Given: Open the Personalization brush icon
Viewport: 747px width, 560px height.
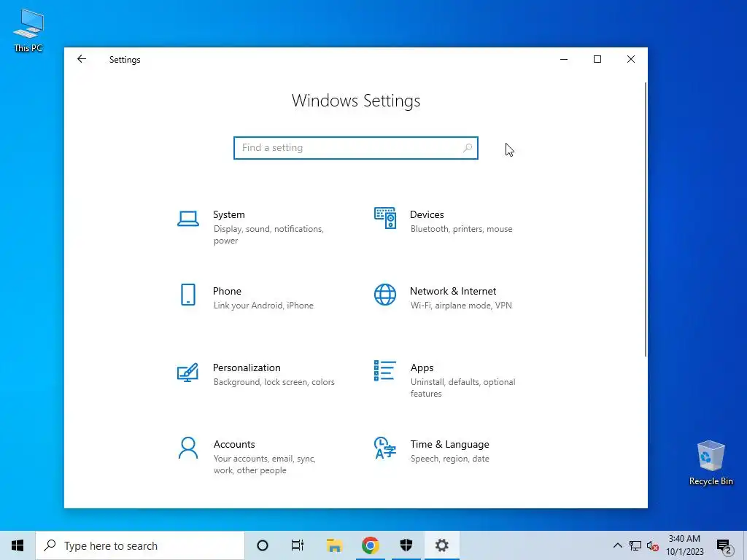Looking at the screenshot, I should (187, 373).
